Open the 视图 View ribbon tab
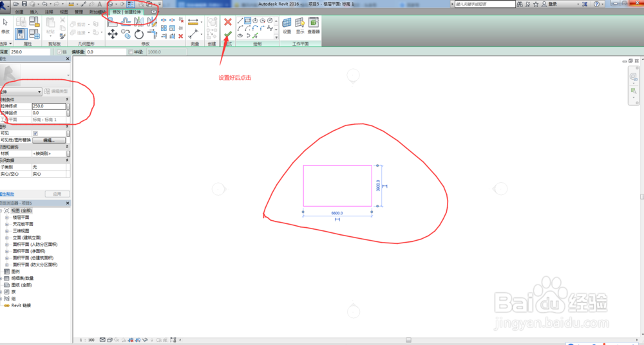This screenshot has height=345, width=644. coord(64,12)
